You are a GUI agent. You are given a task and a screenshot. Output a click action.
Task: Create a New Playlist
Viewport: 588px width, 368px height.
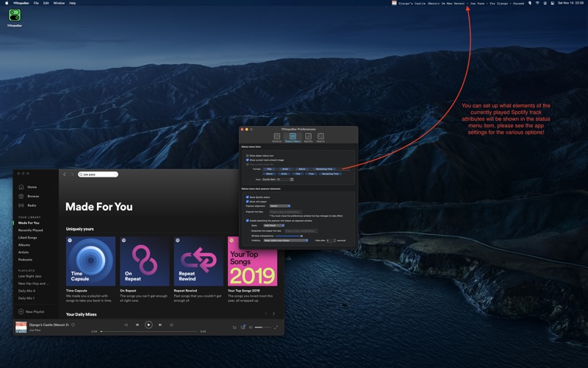coord(31,311)
